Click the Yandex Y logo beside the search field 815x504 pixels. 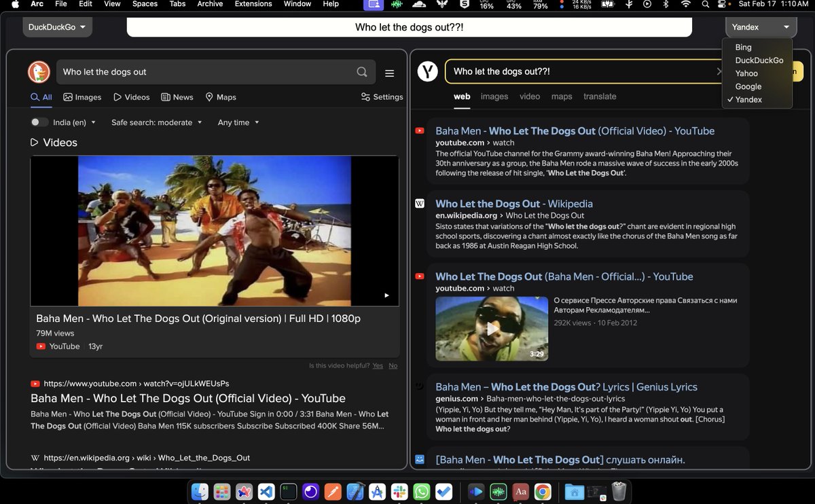tap(427, 71)
